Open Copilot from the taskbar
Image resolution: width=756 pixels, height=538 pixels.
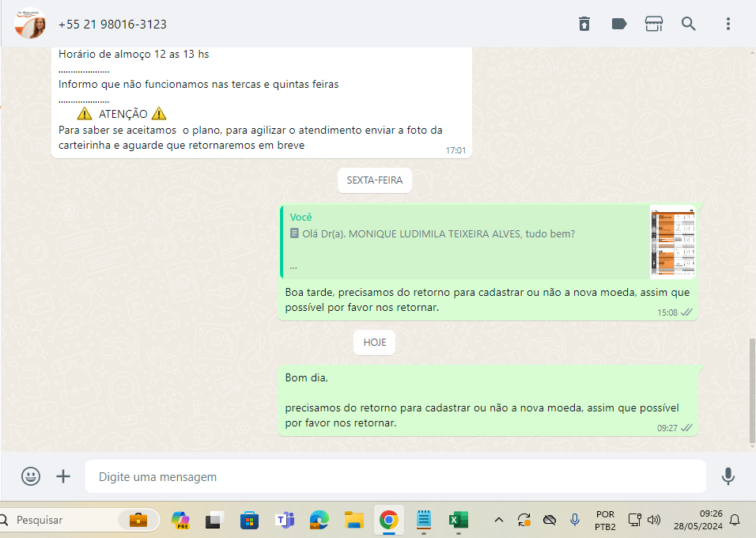pos(181,520)
